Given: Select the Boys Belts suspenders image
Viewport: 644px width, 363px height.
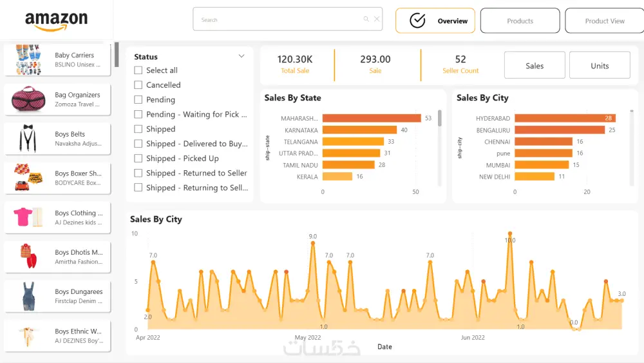Looking at the screenshot, I should [28, 139].
